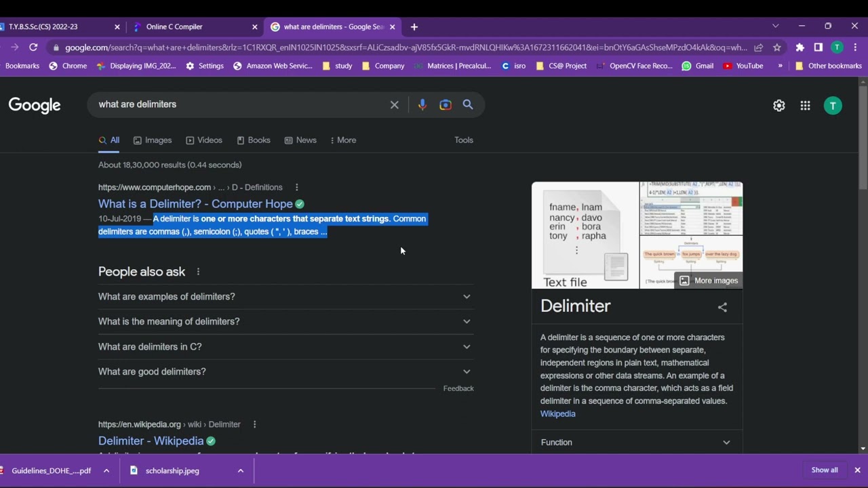The height and width of the screenshot is (488, 868).
Task: Select the Images search tab
Action: [x=153, y=140]
